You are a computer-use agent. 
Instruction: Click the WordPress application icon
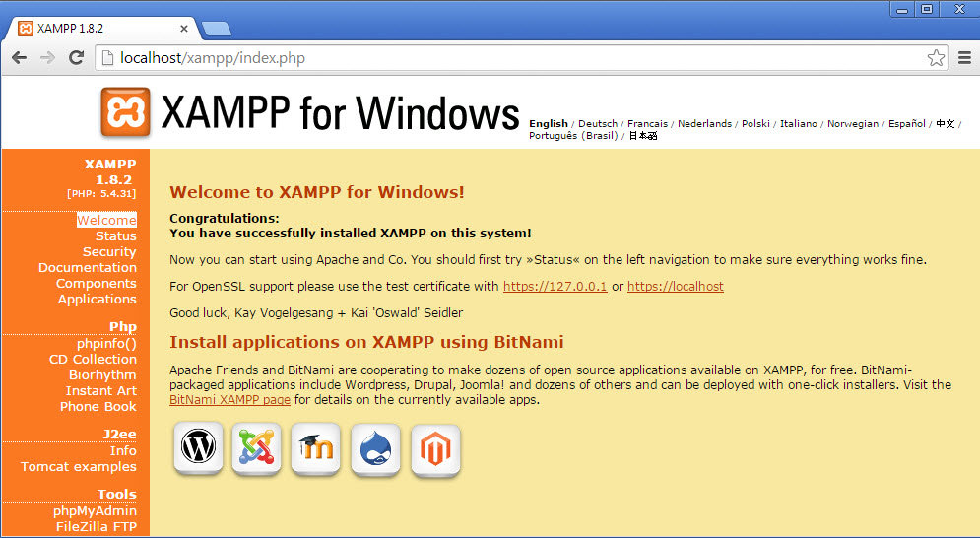pos(198,448)
